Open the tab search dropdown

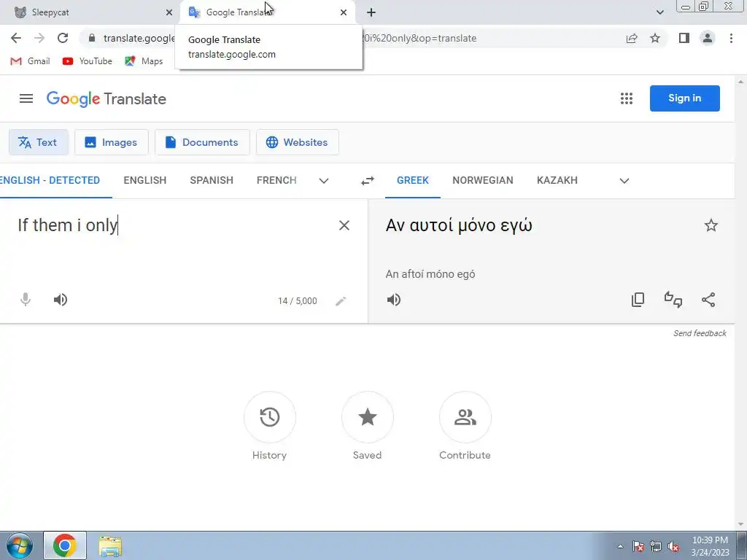tap(659, 12)
